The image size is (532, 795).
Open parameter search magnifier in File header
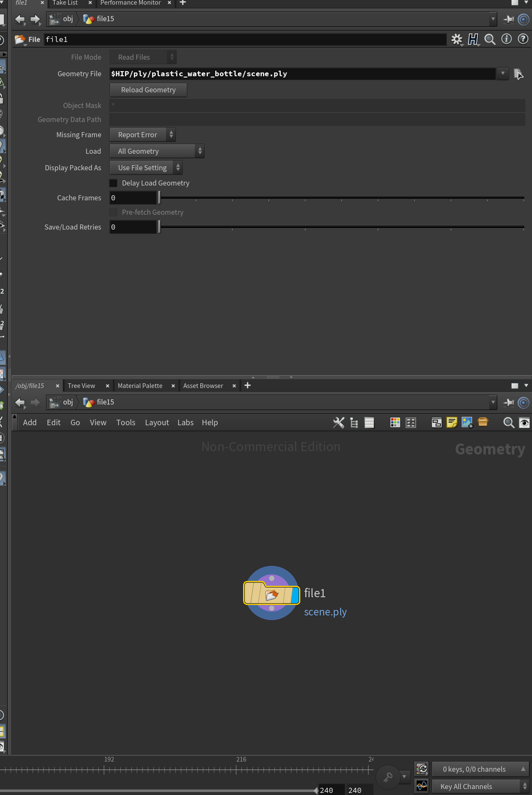[x=490, y=39]
